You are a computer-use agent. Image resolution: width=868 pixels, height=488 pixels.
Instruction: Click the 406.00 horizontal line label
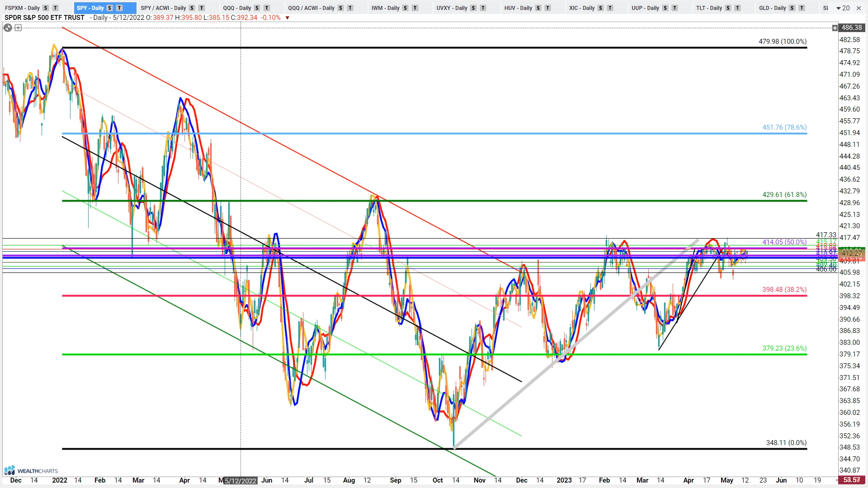(826, 269)
